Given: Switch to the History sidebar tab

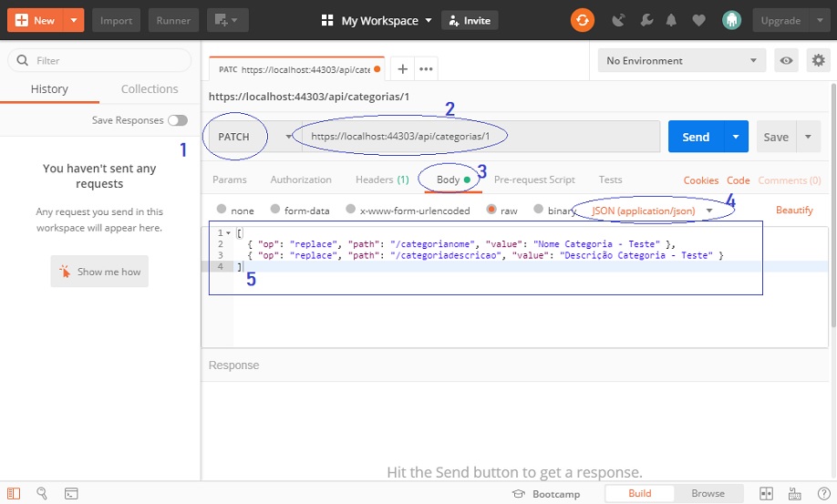Looking at the screenshot, I should [49, 89].
